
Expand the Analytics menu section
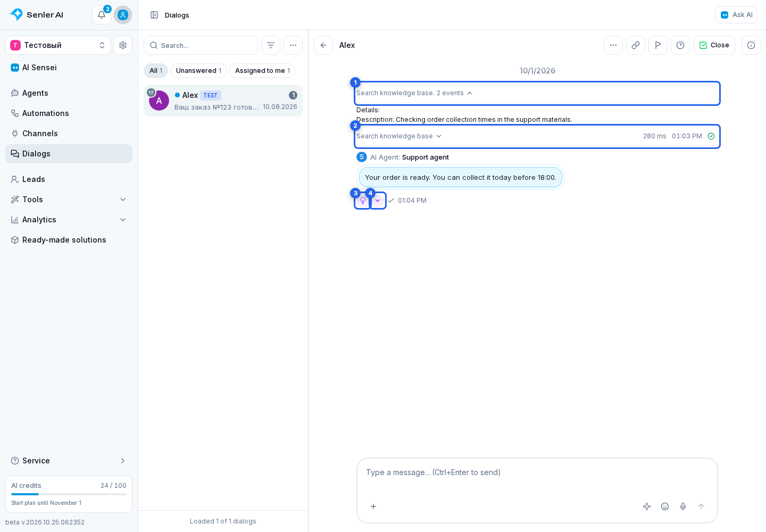[x=69, y=220]
